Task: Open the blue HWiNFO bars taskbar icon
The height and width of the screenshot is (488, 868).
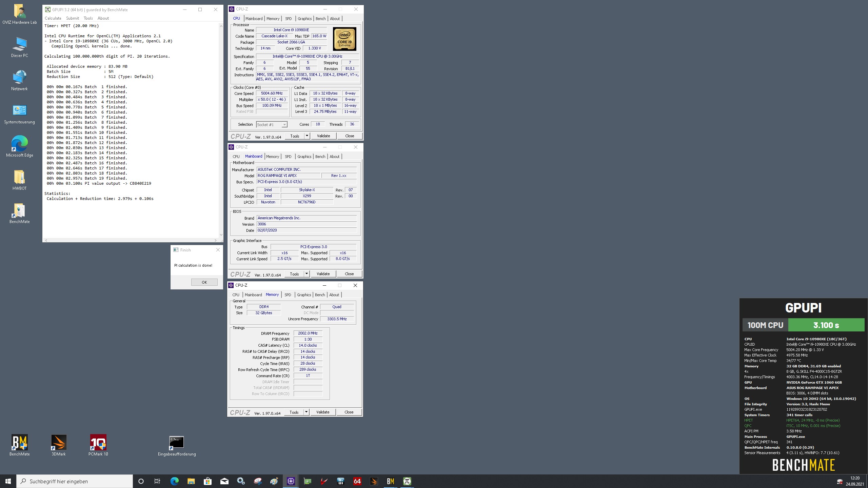Action: click(340, 481)
